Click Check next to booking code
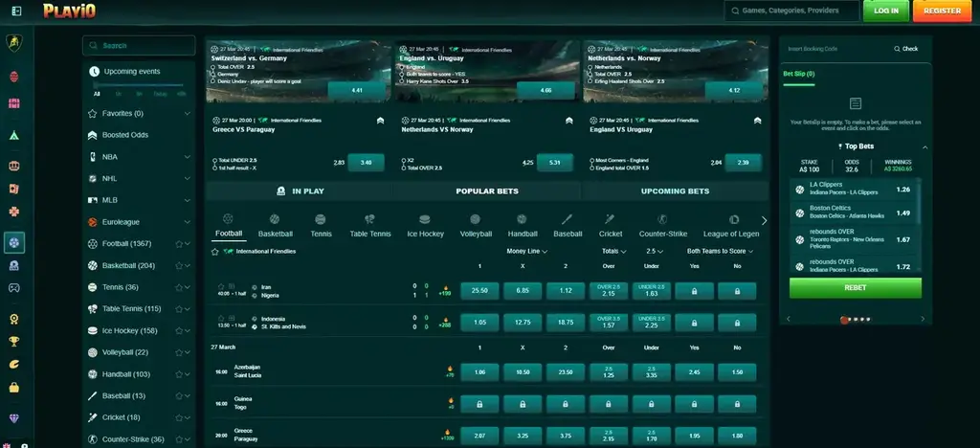 click(x=906, y=49)
